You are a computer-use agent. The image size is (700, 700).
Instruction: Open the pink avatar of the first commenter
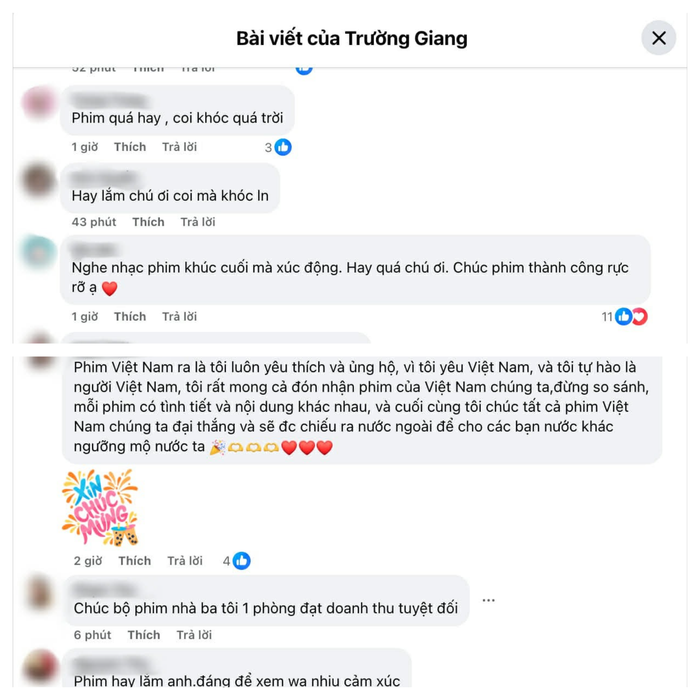pyautogui.click(x=39, y=102)
